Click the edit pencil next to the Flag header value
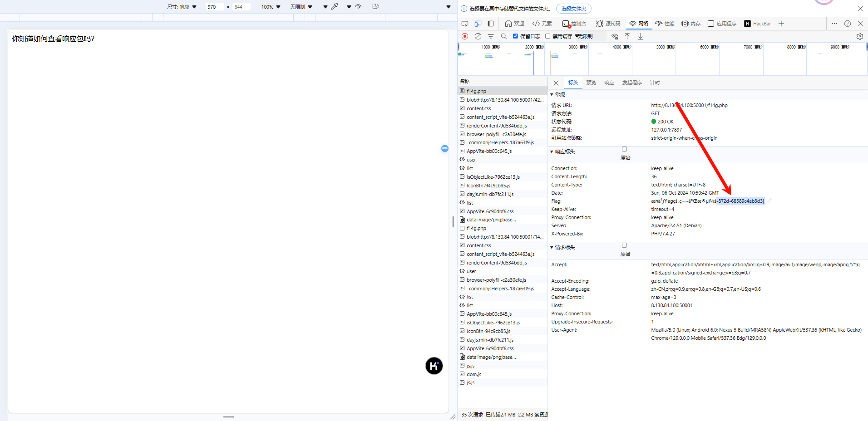This screenshot has width=868, height=421. [769, 201]
